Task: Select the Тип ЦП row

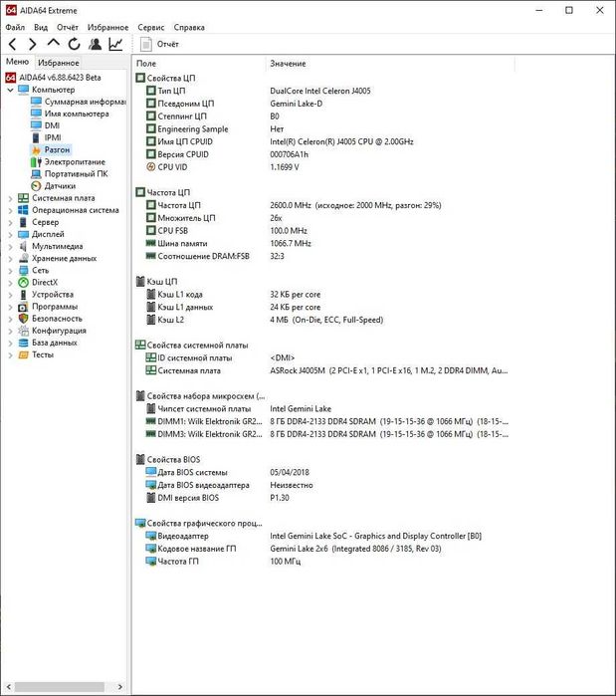Action: [323, 91]
